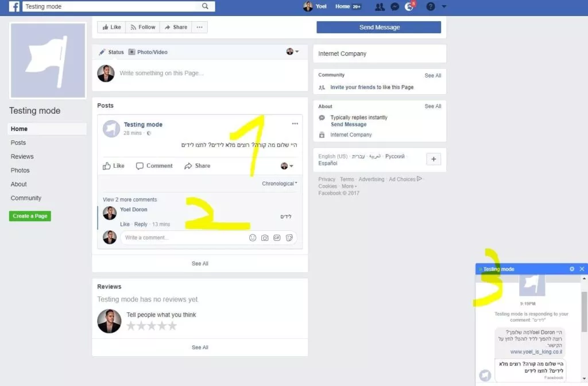Click See All under Reviews

pos(200,348)
